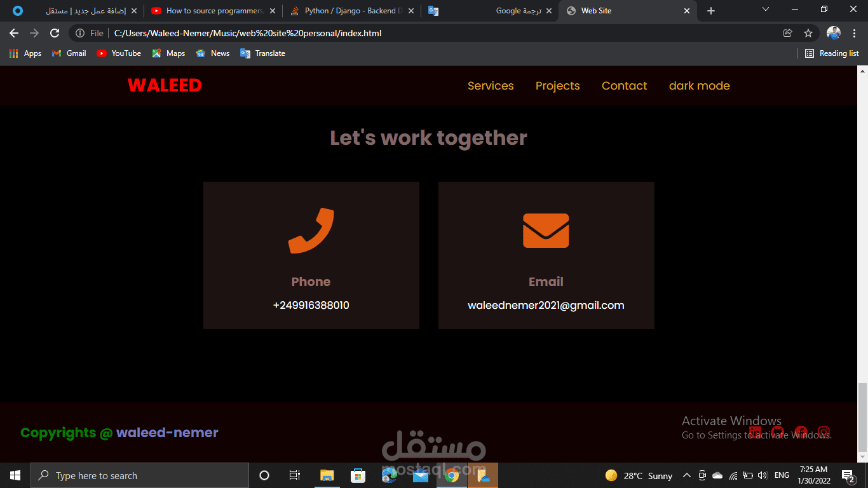This screenshot has width=868, height=488.
Task: Click the "Let's work together" heading
Action: 428,138
